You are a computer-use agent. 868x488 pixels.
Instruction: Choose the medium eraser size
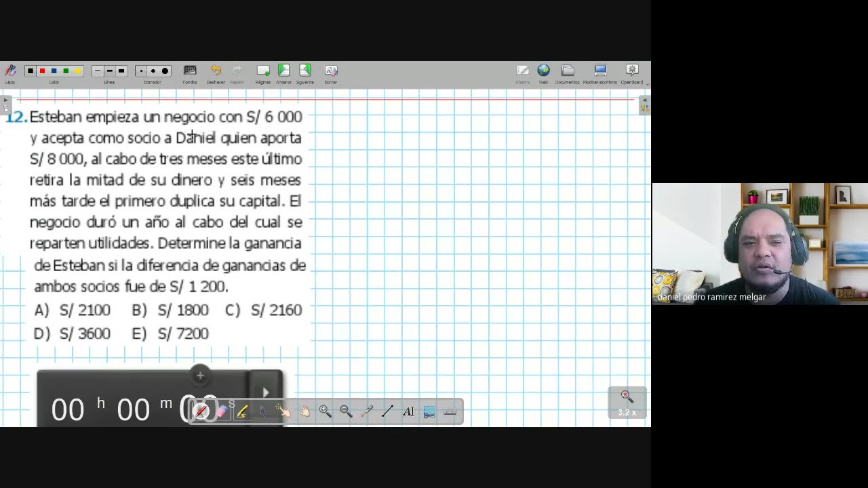click(x=153, y=70)
